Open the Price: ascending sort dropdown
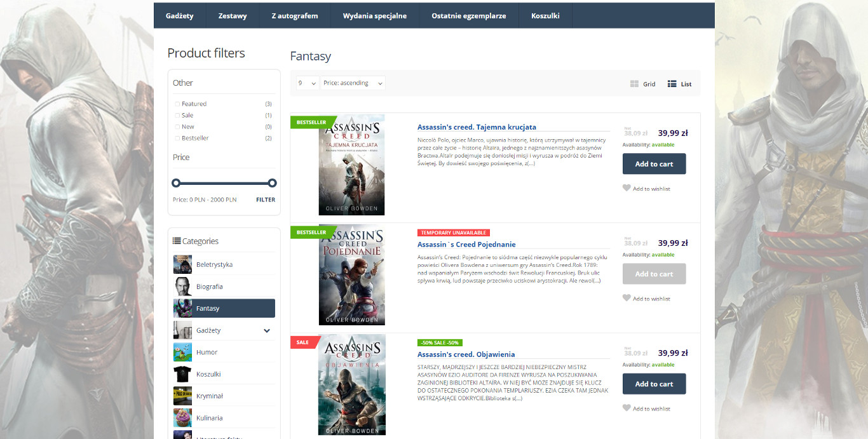Image resolution: width=868 pixels, height=439 pixels. tap(353, 83)
